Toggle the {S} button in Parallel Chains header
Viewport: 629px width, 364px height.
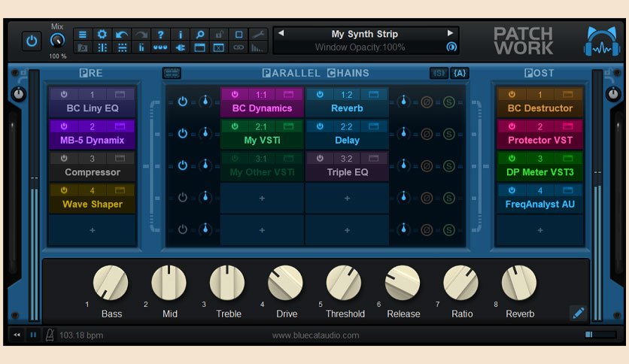pyautogui.click(x=439, y=73)
